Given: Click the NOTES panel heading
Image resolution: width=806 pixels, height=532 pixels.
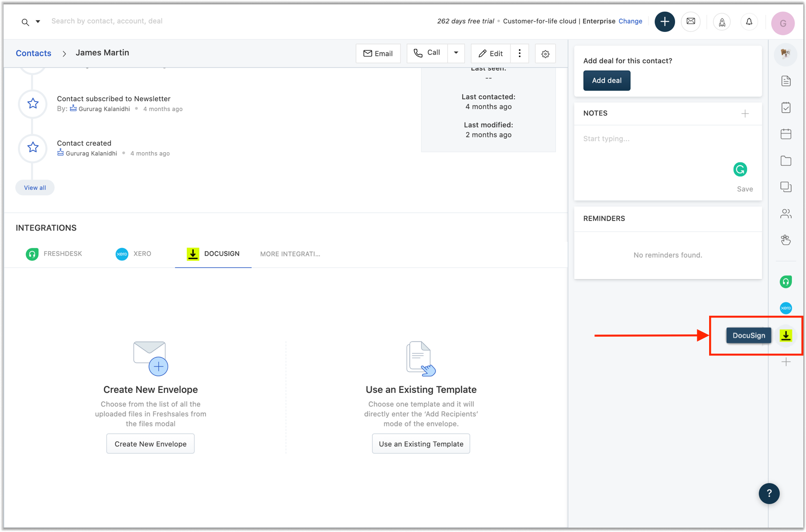Looking at the screenshot, I should pyautogui.click(x=595, y=113).
